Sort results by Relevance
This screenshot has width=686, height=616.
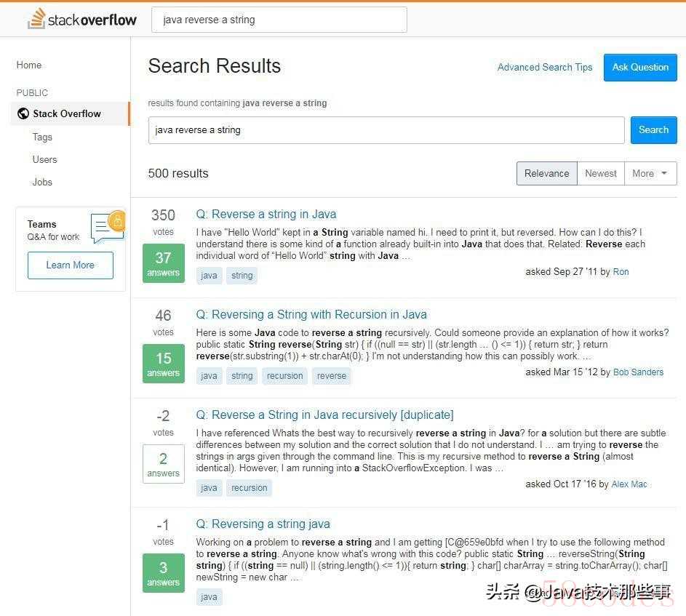547,174
